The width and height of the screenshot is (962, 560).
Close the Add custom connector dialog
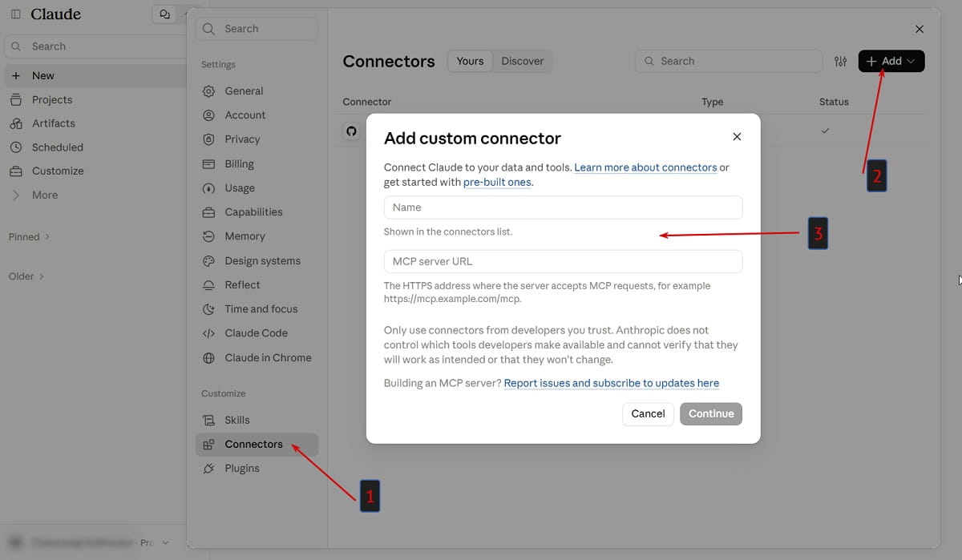(x=737, y=137)
